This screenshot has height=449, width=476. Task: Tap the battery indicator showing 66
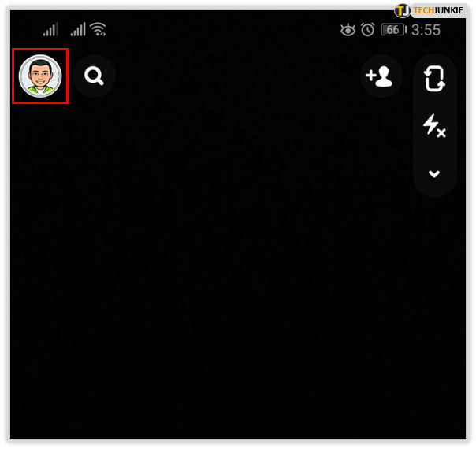[x=394, y=30]
